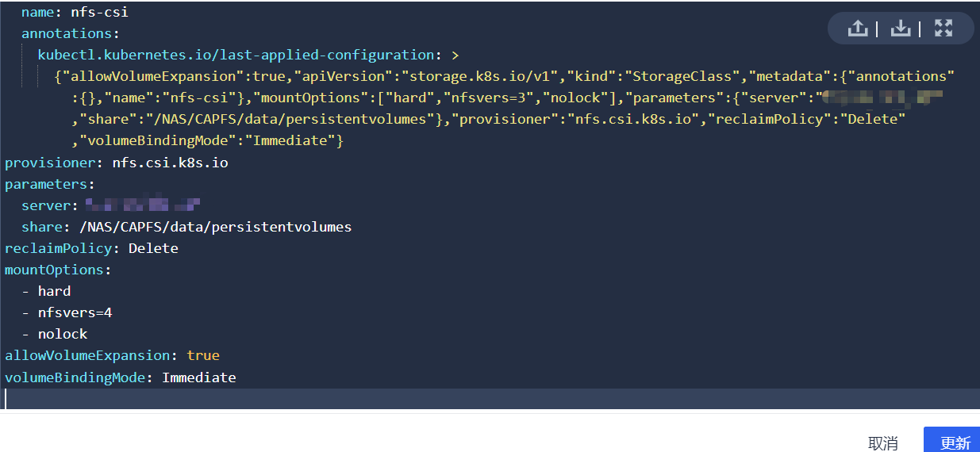Click the share path /NAS/CAPFS/data/persistentvolumes value
This screenshot has height=452, width=980.
pyautogui.click(x=215, y=227)
